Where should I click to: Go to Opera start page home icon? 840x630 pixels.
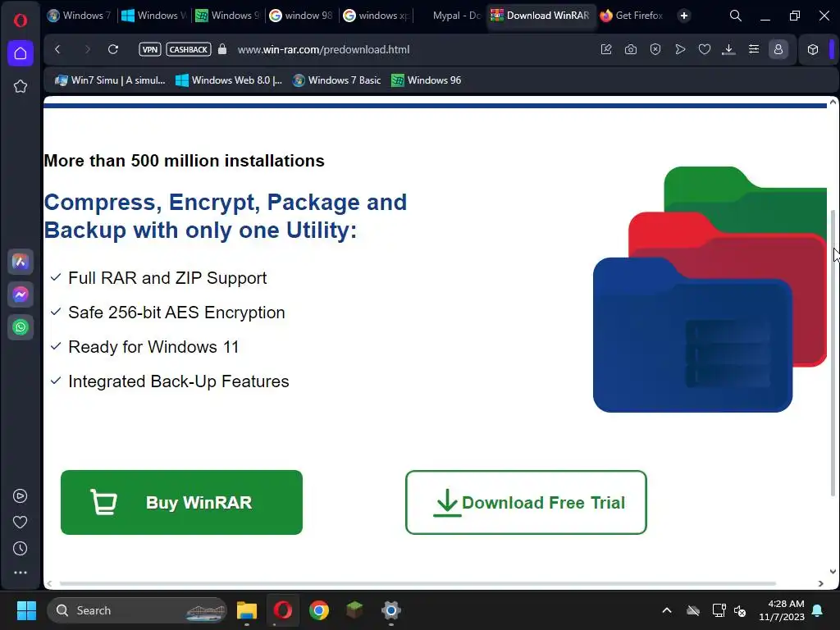click(x=21, y=53)
